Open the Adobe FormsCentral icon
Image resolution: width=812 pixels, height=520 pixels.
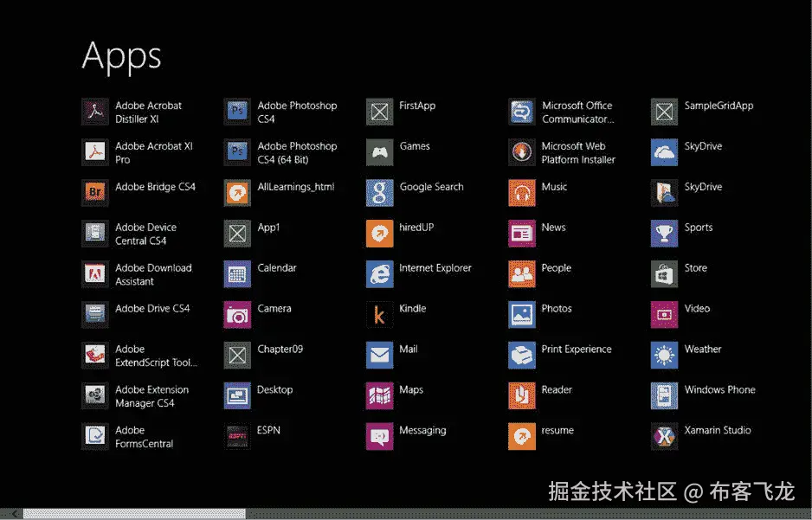point(95,436)
